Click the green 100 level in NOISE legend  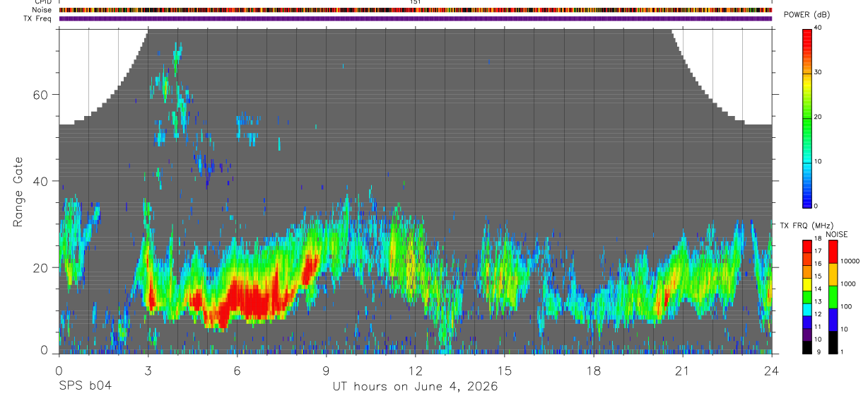pos(833,296)
